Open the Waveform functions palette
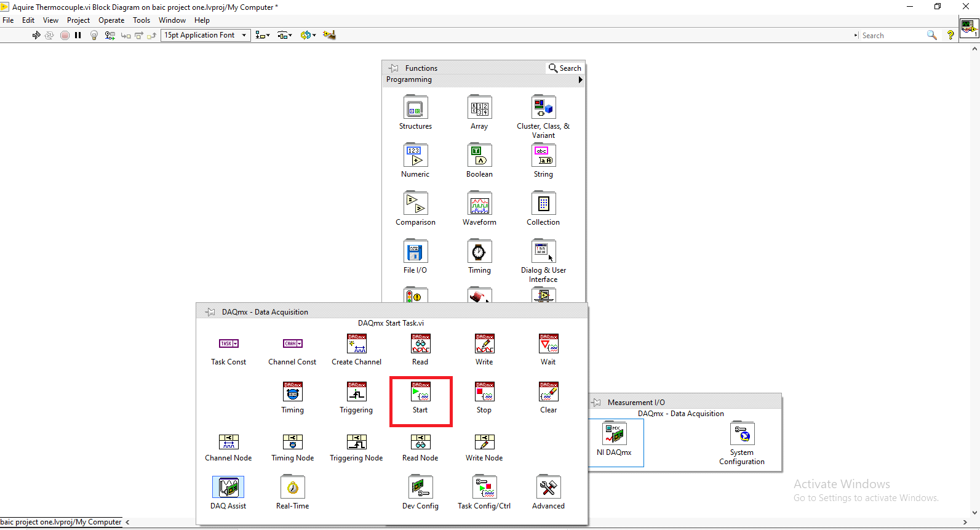980x530 pixels. click(x=479, y=204)
